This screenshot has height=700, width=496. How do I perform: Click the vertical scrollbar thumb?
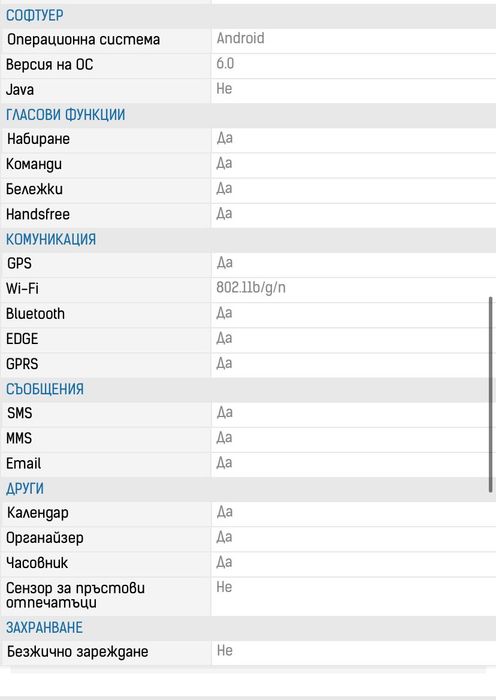coord(491,395)
